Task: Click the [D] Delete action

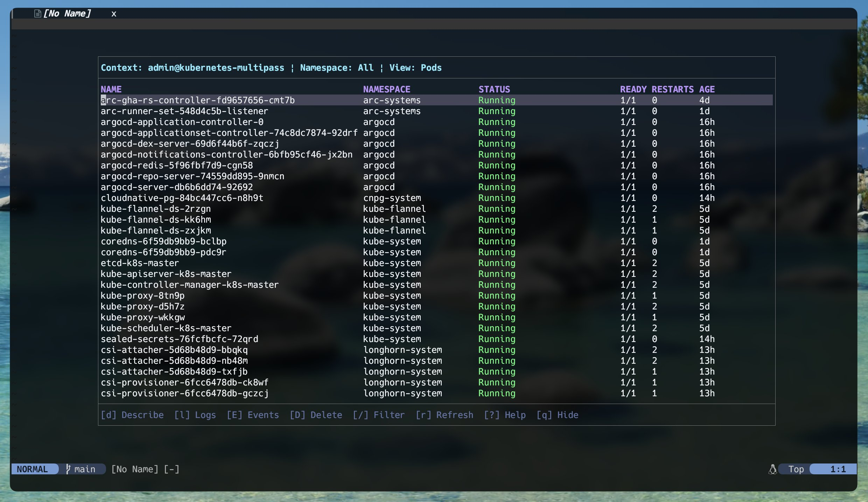Action: (316, 415)
